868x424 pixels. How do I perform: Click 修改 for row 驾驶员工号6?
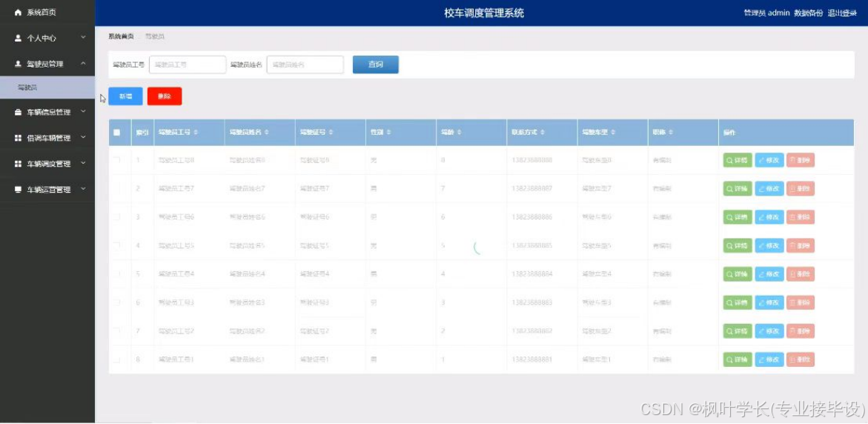point(769,217)
